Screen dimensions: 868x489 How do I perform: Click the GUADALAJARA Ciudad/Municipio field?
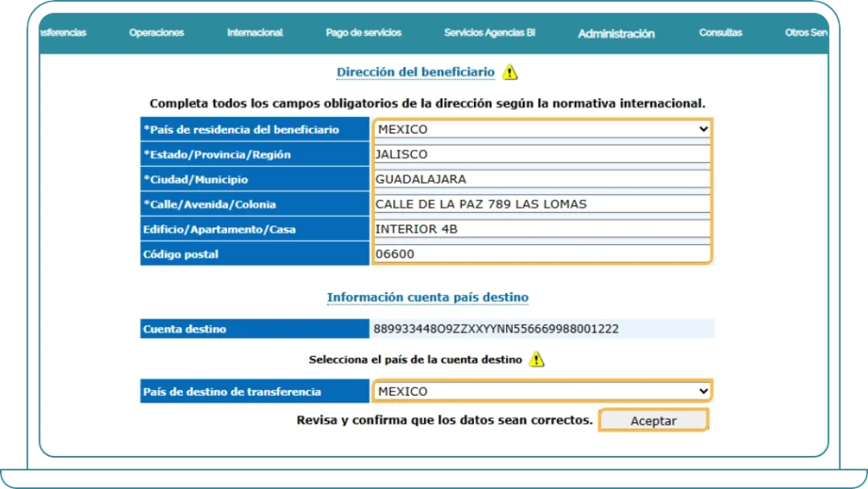point(542,179)
